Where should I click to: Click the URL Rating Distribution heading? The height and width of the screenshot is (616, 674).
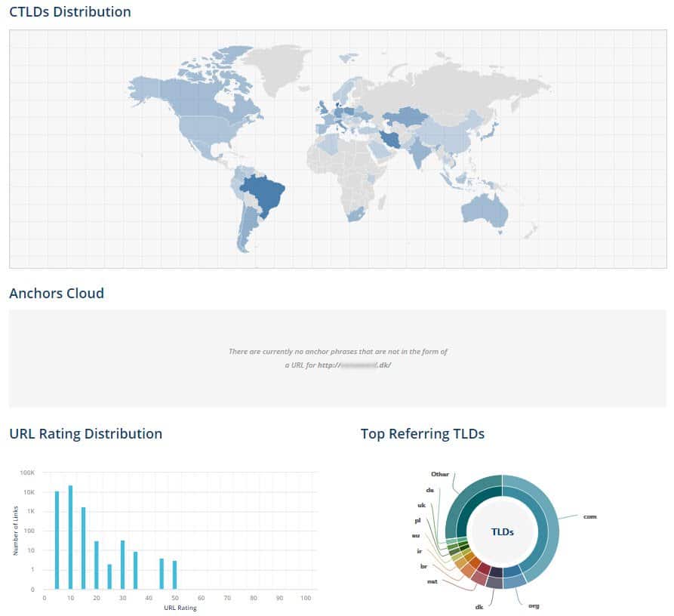coord(85,433)
